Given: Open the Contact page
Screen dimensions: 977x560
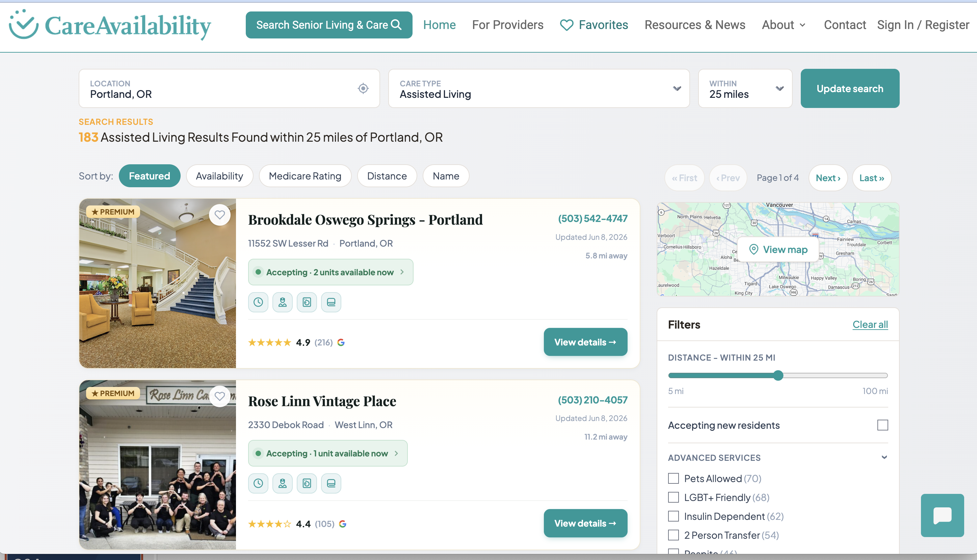Looking at the screenshot, I should 845,25.
